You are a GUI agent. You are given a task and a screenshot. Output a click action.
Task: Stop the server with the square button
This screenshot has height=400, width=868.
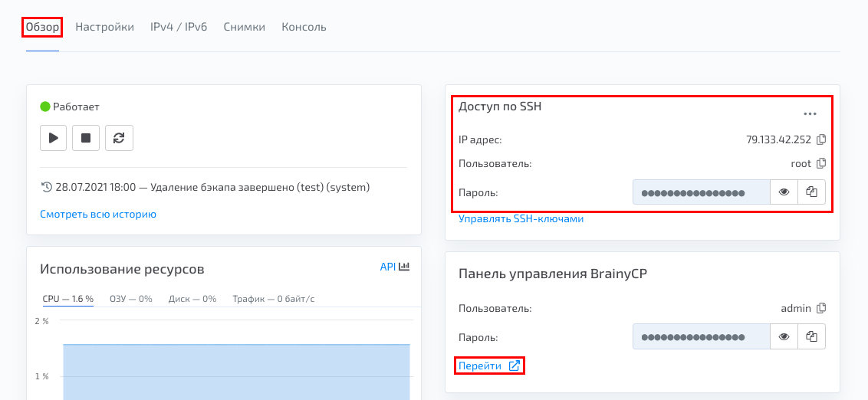(86, 138)
